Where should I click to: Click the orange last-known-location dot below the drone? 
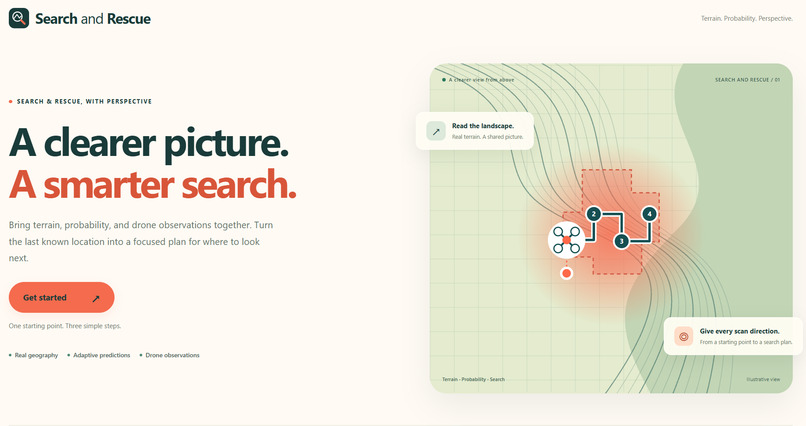566,273
